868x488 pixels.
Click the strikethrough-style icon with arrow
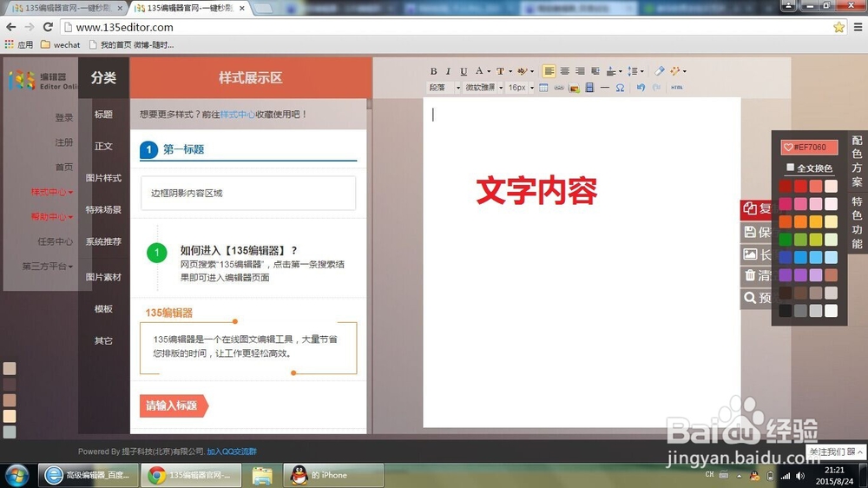click(x=522, y=71)
